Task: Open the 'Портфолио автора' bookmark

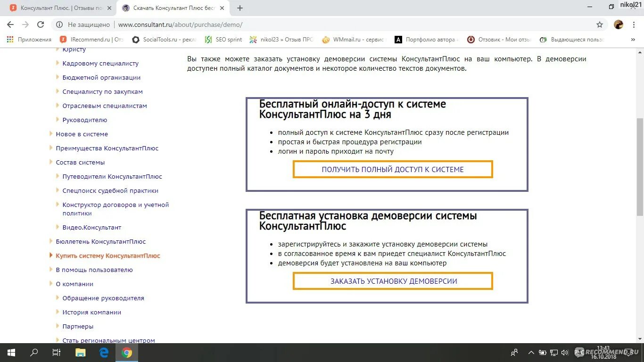Action: pyautogui.click(x=427, y=40)
